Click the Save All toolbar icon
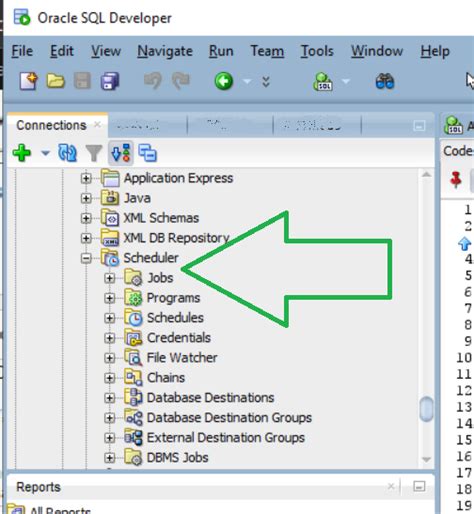The image size is (474, 514). click(110, 81)
